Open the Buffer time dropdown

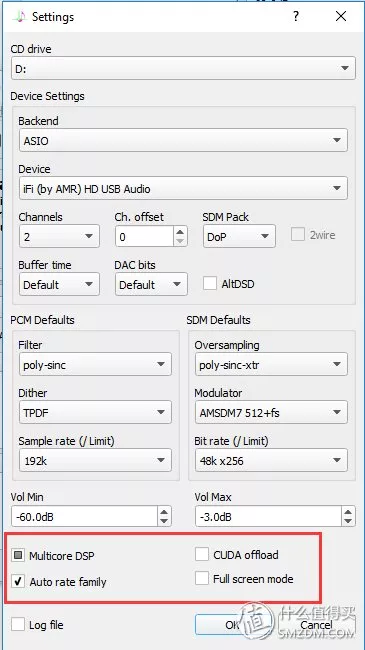(59, 284)
